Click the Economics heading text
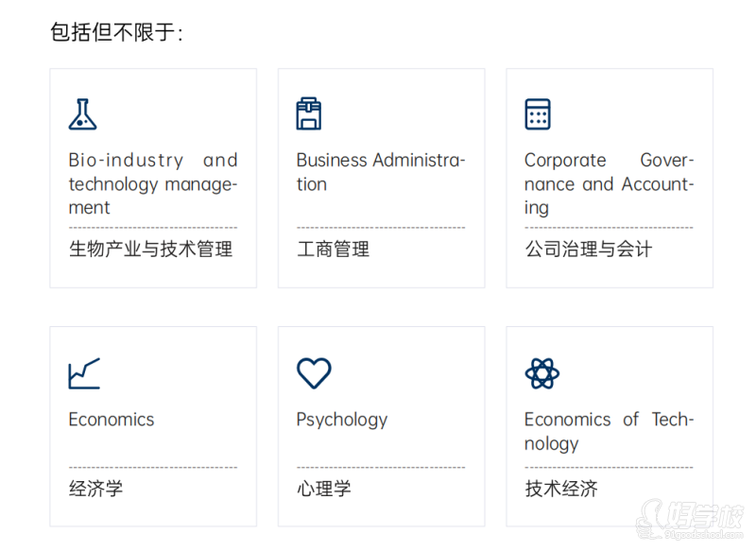The width and height of the screenshot is (756, 551). tap(112, 420)
